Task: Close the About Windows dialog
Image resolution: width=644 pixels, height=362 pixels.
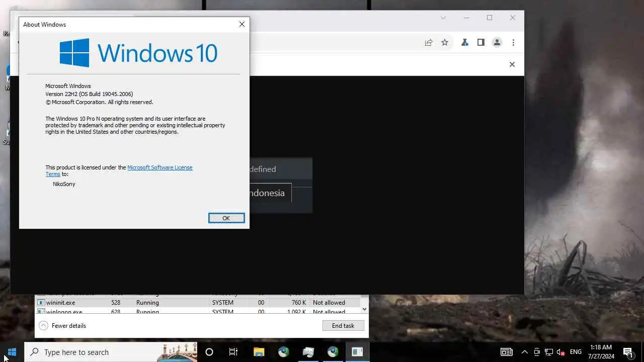Action: coord(242,24)
